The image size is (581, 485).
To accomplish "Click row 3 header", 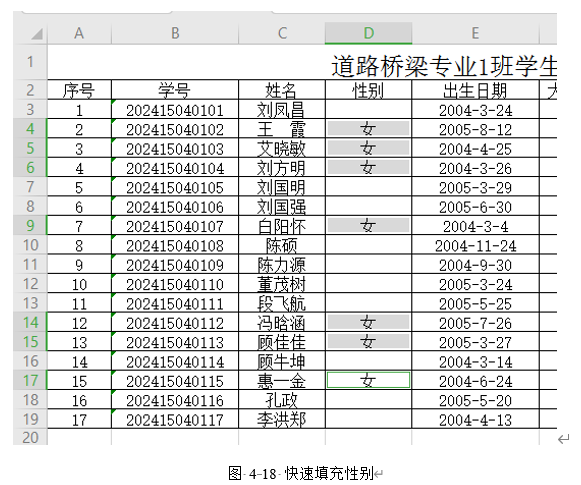I will pyautogui.click(x=30, y=110).
